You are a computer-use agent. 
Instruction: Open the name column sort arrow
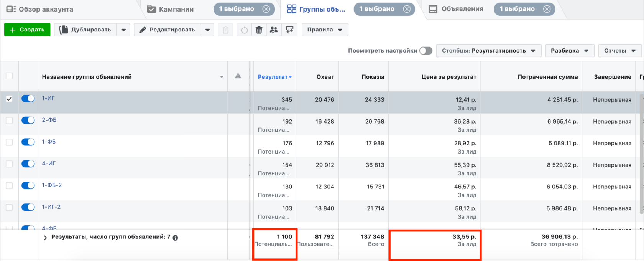click(222, 77)
